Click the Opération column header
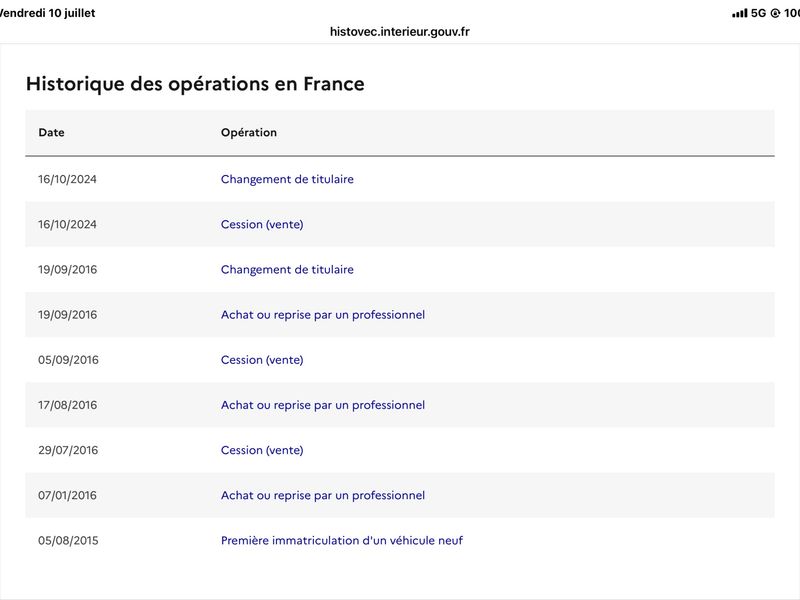The height and width of the screenshot is (600, 800). click(248, 133)
